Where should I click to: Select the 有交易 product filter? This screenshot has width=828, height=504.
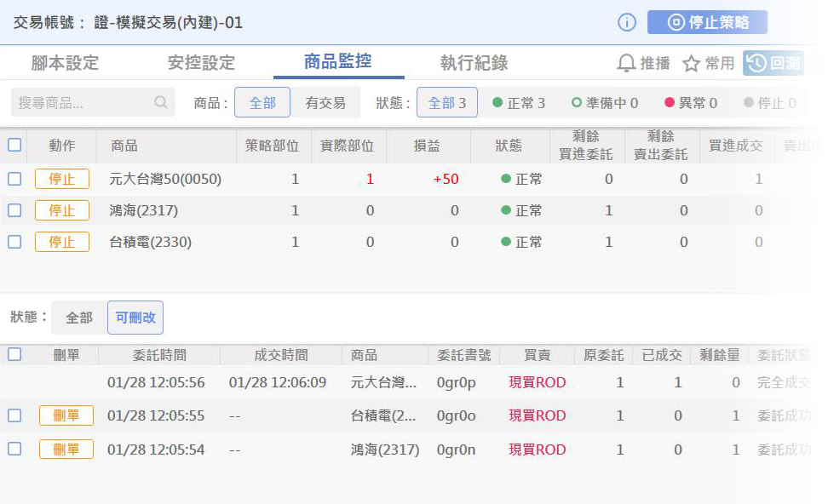pos(325,103)
